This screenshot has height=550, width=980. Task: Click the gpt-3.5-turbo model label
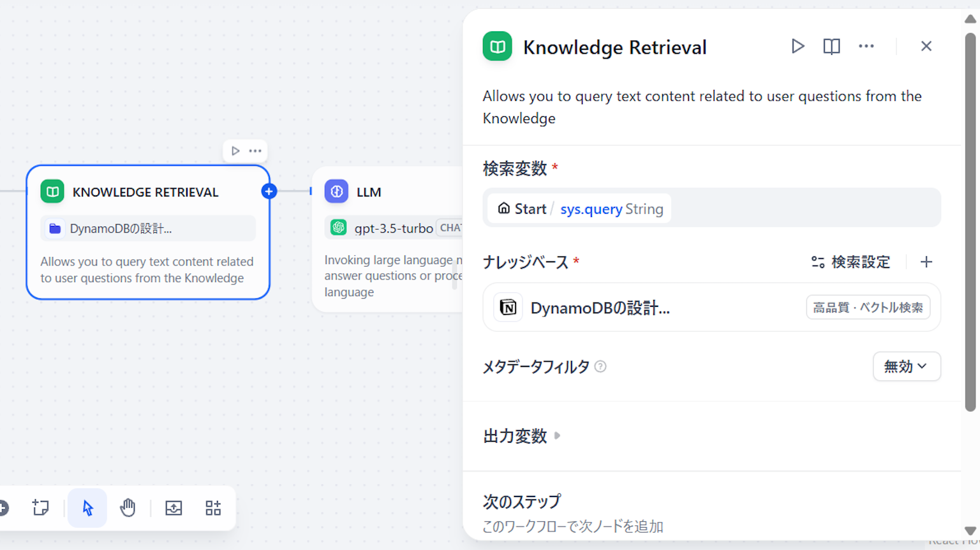pos(394,228)
